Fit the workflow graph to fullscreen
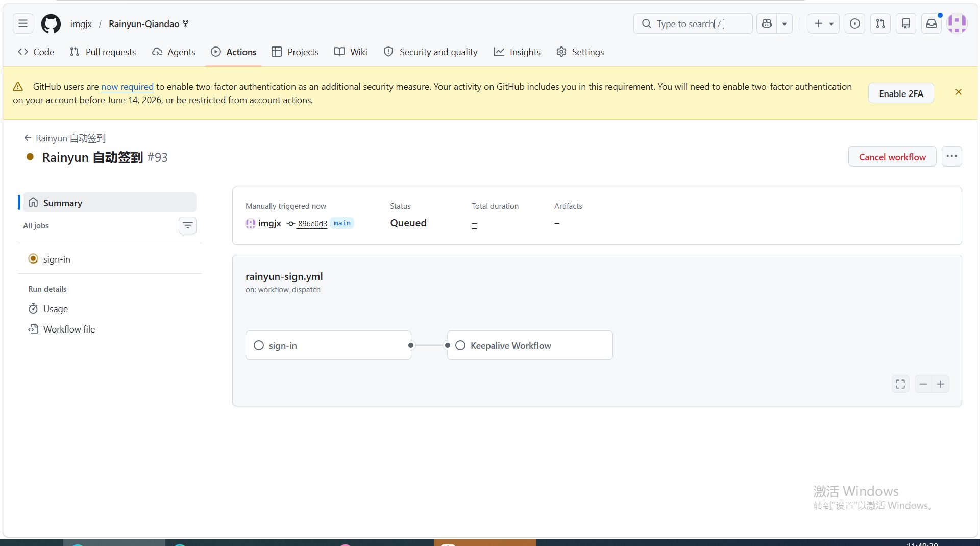Viewport: 980px width, 546px height. pos(900,384)
